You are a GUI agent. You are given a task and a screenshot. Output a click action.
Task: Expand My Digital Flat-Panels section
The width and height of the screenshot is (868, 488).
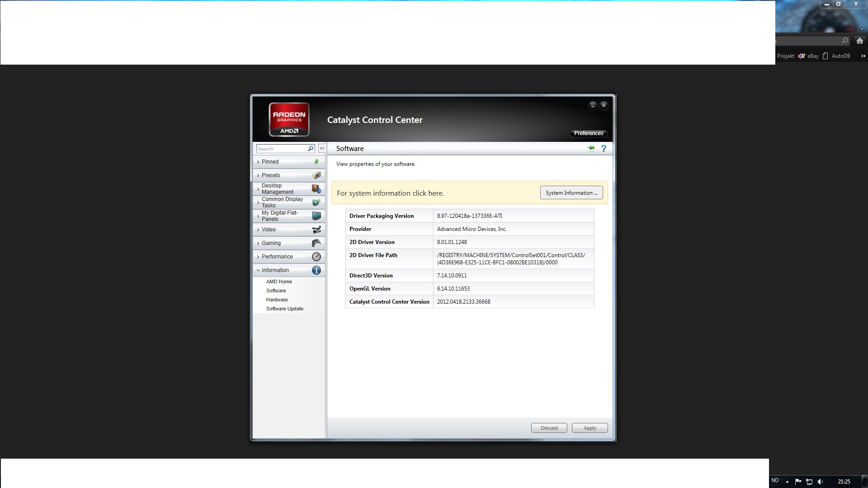(x=288, y=216)
